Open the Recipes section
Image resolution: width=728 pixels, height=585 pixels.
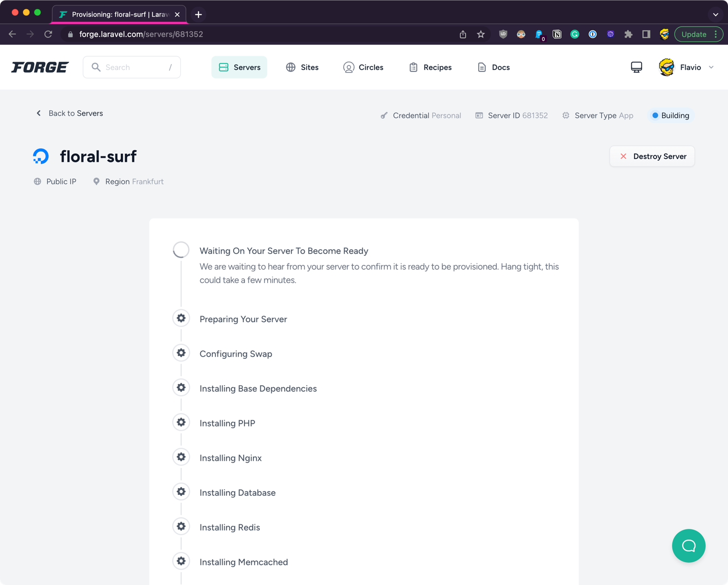click(430, 67)
